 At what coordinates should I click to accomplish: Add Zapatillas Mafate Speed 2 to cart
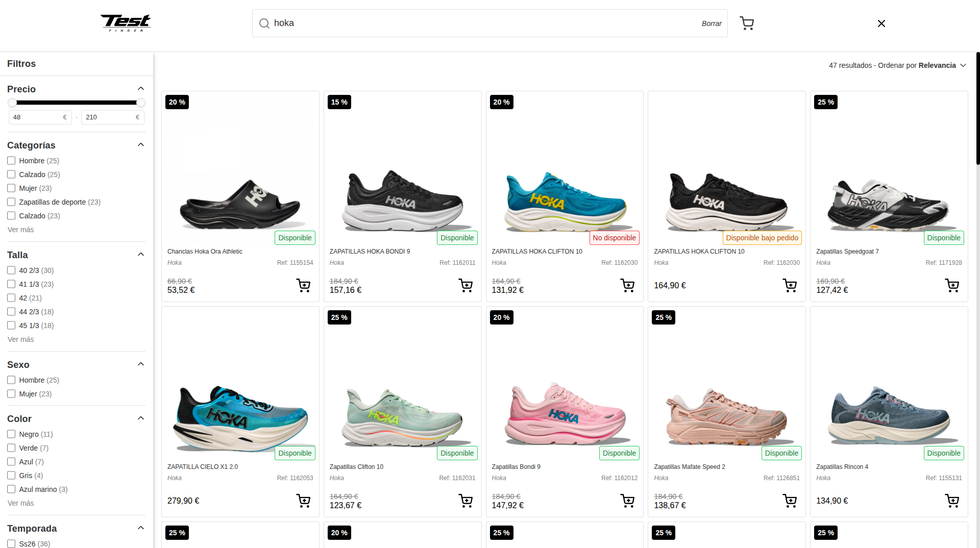click(790, 501)
